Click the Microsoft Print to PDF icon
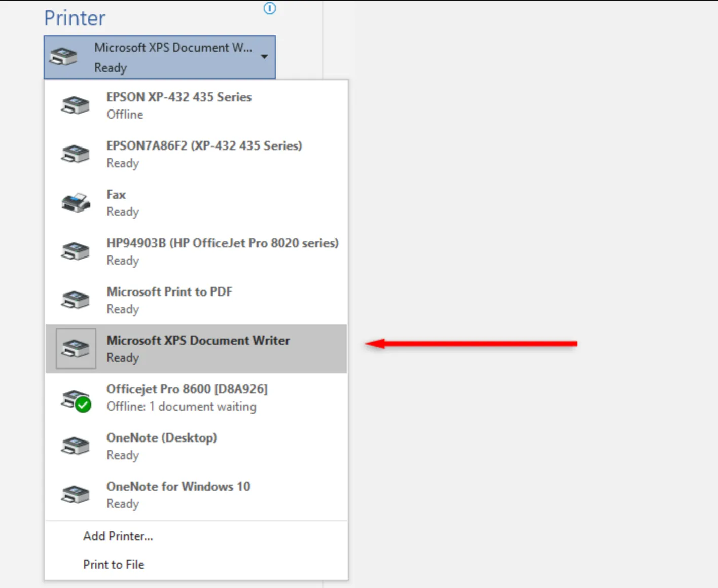Screen dimensions: 718x588 (75, 300)
